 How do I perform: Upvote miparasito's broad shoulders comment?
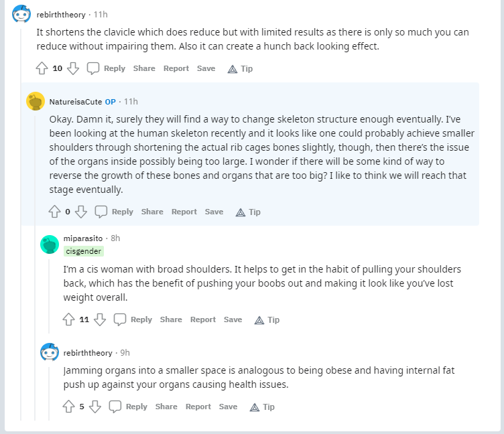click(68, 319)
